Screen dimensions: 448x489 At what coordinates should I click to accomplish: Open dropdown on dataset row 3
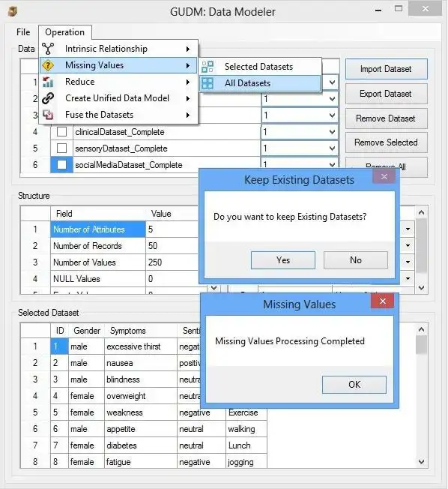(332, 115)
